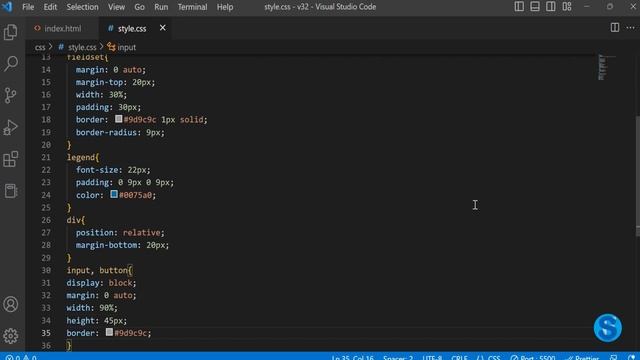Close the style.css tab
640x360 pixels.
click(x=162, y=28)
